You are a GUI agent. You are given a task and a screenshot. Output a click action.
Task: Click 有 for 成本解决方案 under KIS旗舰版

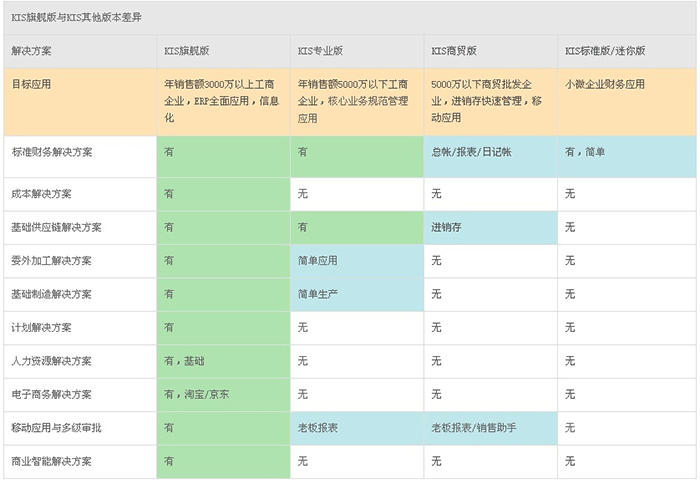coord(169,194)
